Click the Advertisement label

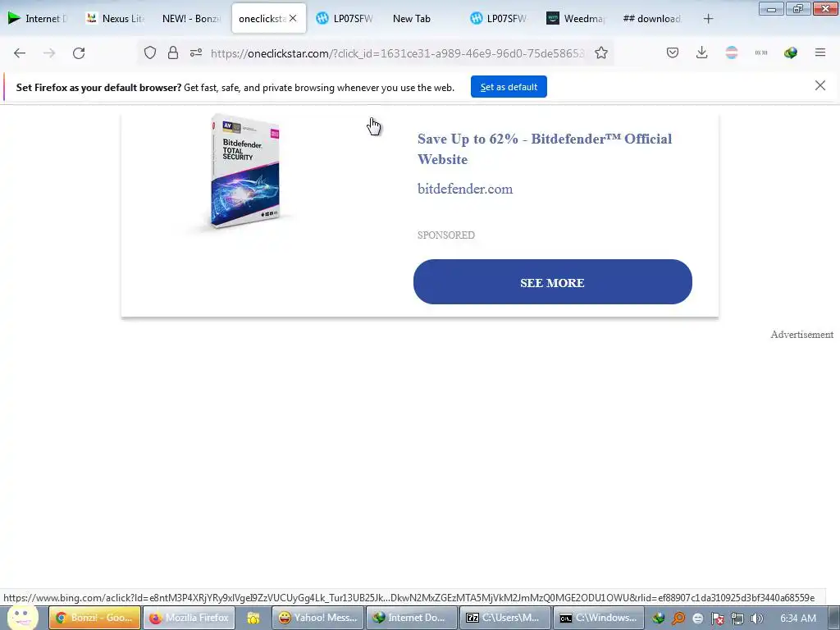802,335
